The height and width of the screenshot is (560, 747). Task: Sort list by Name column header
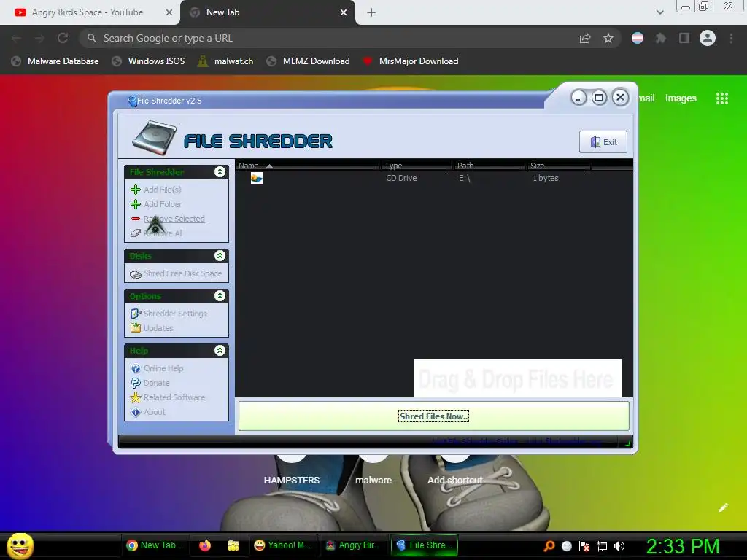(x=306, y=166)
